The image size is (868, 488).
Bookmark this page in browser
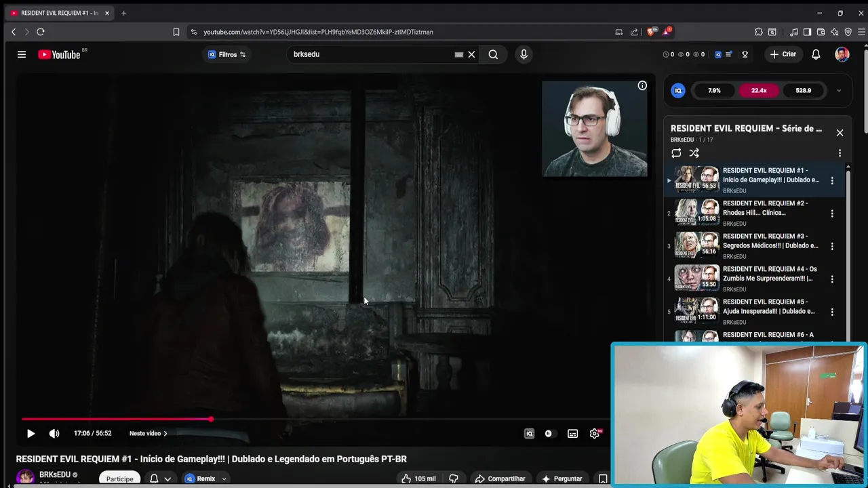click(x=176, y=32)
